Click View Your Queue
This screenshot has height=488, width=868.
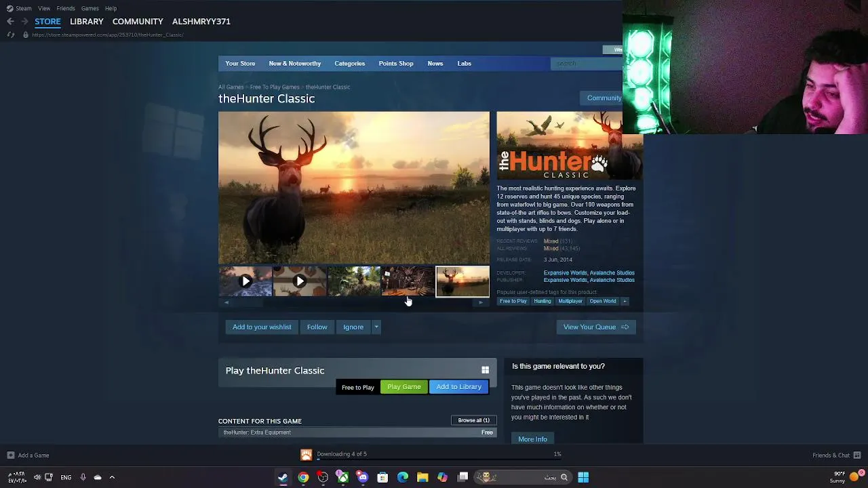coord(596,327)
